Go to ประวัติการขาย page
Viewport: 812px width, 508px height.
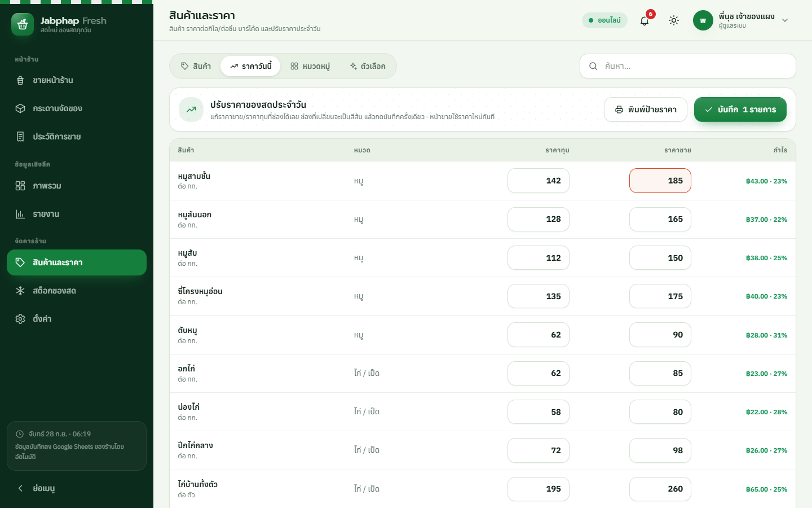point(77,137)
